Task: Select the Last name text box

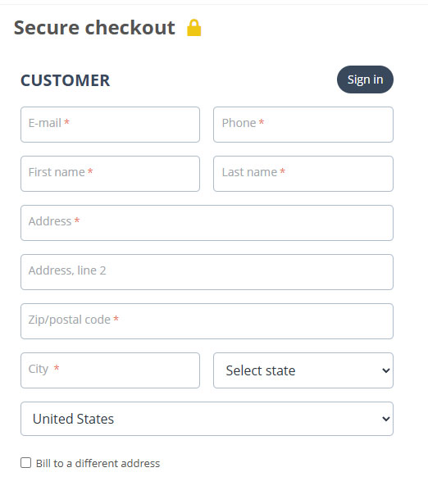Action: (x=303, y=174)
